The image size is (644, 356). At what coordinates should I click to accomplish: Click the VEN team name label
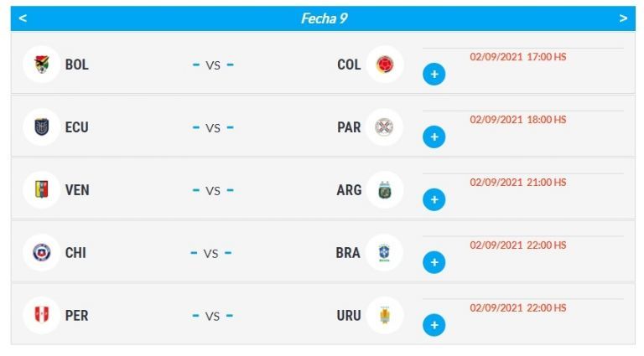click(77, 190)
